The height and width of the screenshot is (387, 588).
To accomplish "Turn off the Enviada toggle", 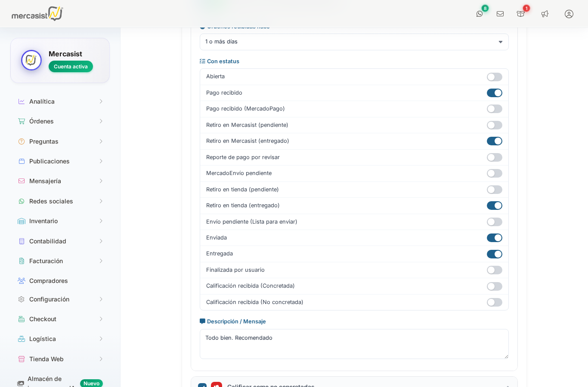I will coord(495,238).
